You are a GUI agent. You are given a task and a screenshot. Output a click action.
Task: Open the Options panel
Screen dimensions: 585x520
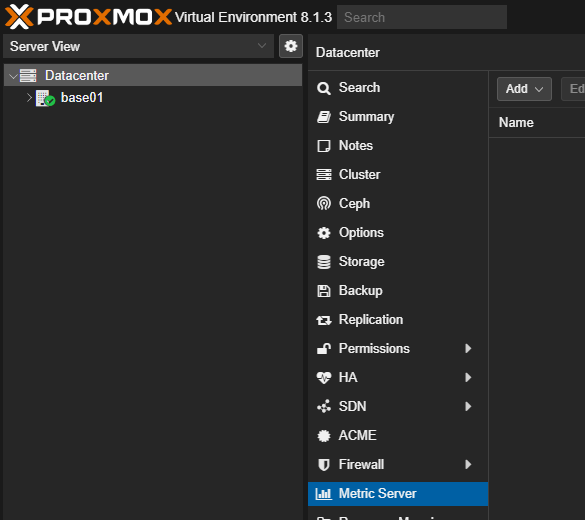(398, 232)
